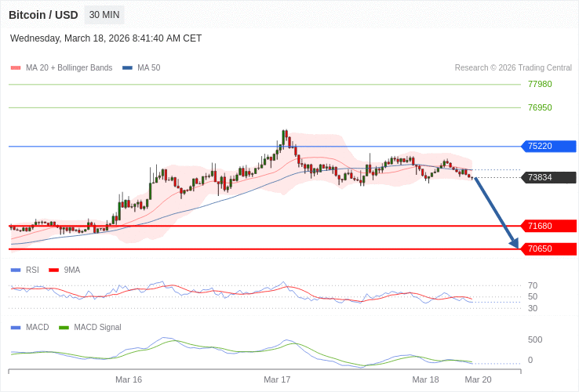Select the date and time text line
This screenshot has width=579, height=392.
(106, 38)
